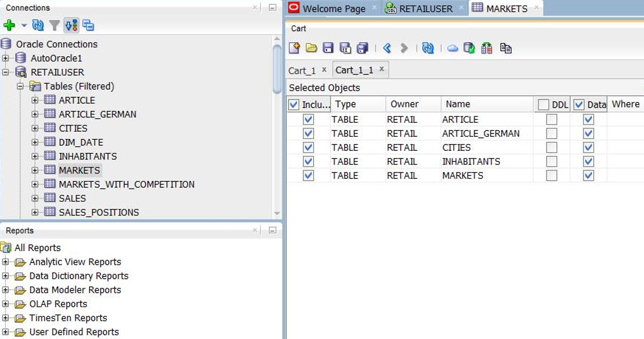
Task: Click the blue back arrow in Cart toolbar
Action: pyautogui.click(x=387, y=48)
